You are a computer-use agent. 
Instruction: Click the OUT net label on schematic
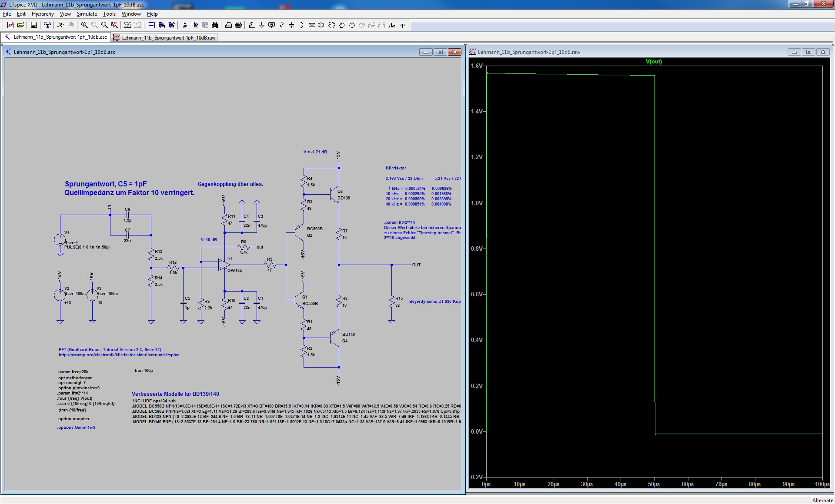point(416,265)
